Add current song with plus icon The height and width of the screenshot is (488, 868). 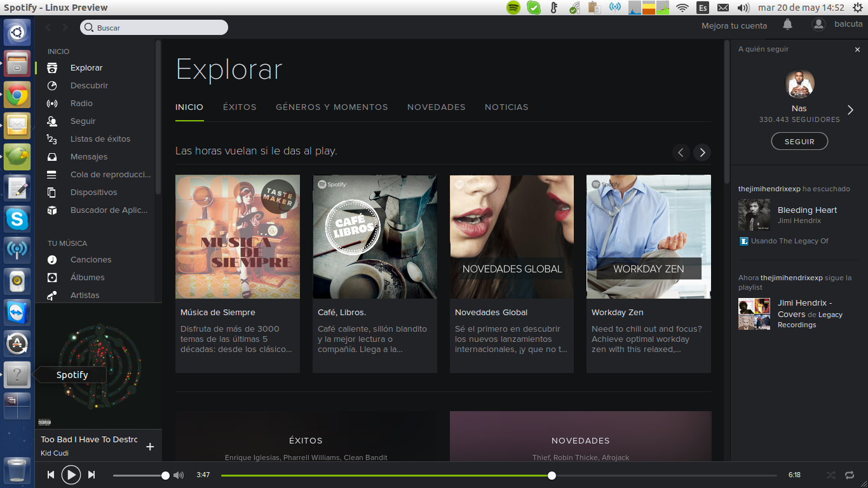tap(150, 447)
